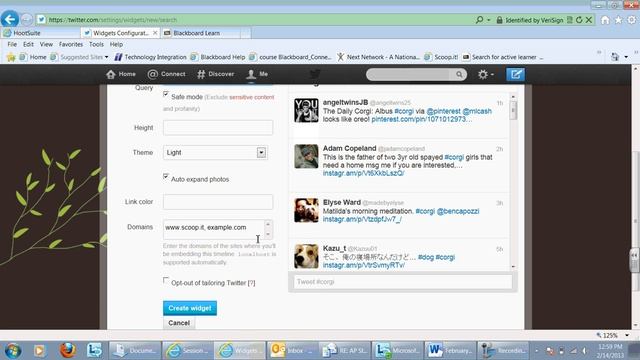Screen dimensions: 640x360
Task: Open the address bar search dropdown arrow
Action: click(489, 20)
